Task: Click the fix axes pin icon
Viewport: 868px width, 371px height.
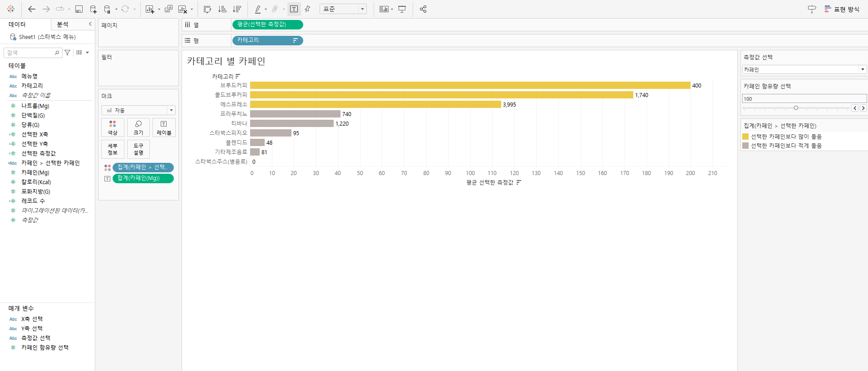Action: click(307, 9)
